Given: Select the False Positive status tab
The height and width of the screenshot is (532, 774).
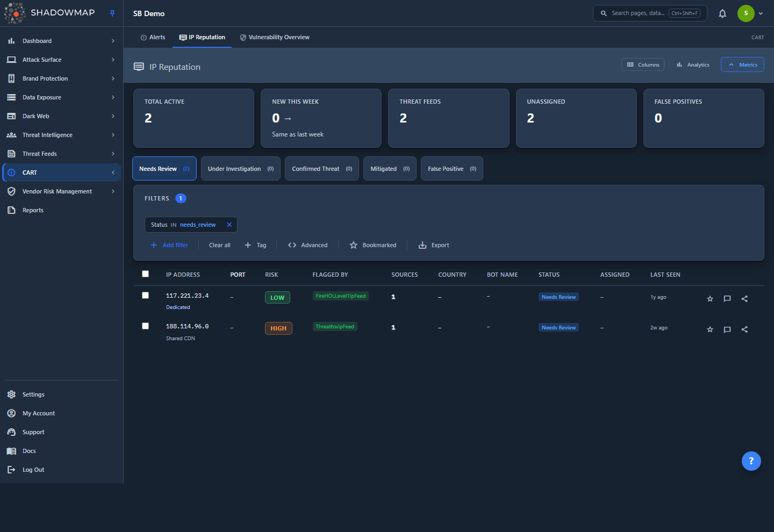Looking at the screenshot, I should 452,169.
